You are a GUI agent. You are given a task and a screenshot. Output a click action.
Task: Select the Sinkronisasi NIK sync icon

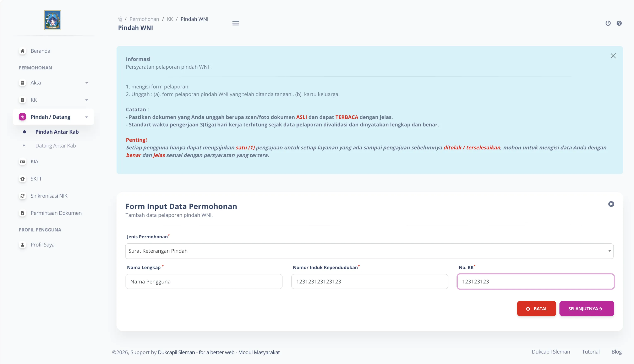[23, 195]
